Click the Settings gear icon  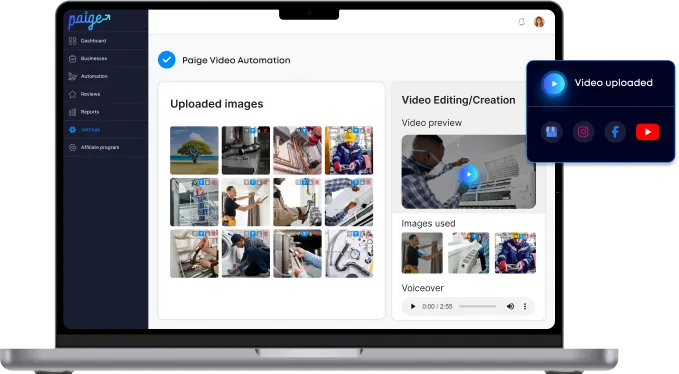(x=72, y=129)
